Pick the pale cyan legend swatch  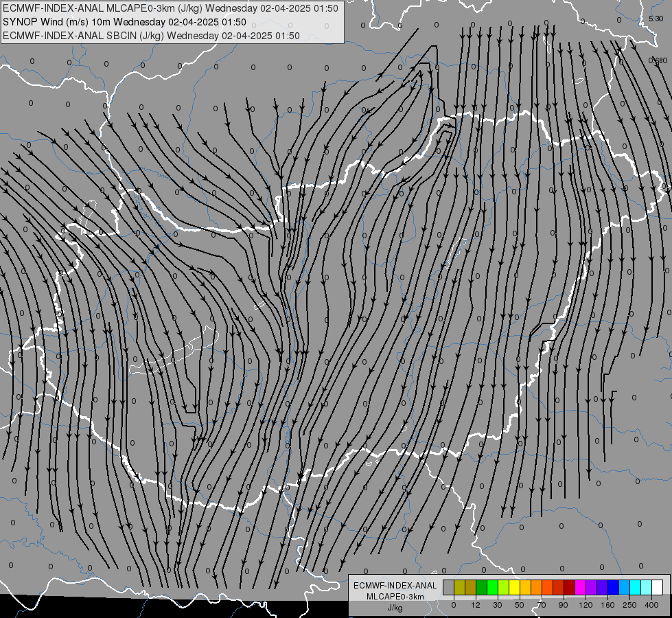click(647, 587)
